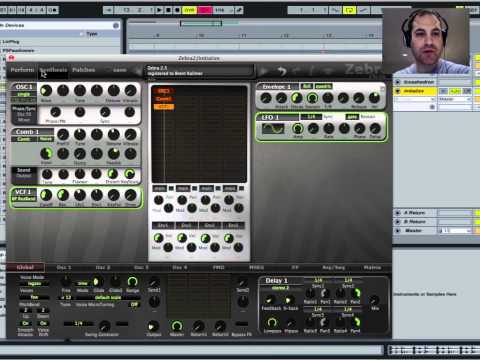Select the Osc 1 lower-panel tab
The height and width of the screenshot is (360, 480).
pos(64,267)
